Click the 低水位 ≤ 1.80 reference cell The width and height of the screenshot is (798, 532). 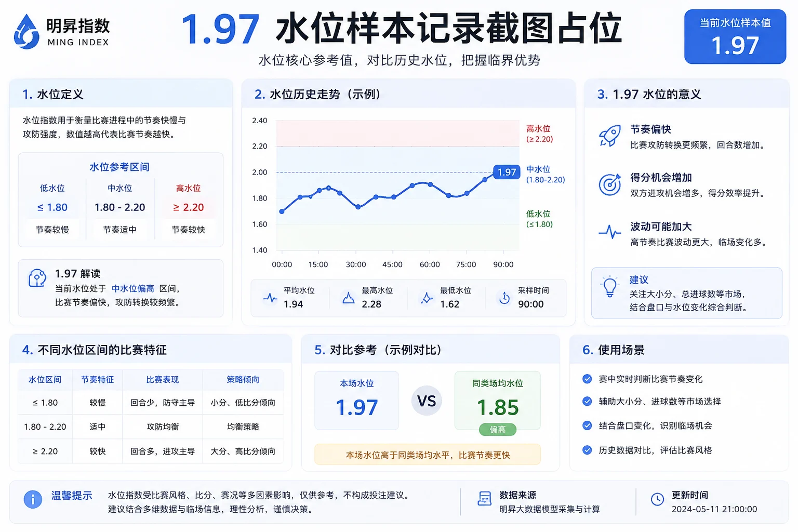[52, 198]
